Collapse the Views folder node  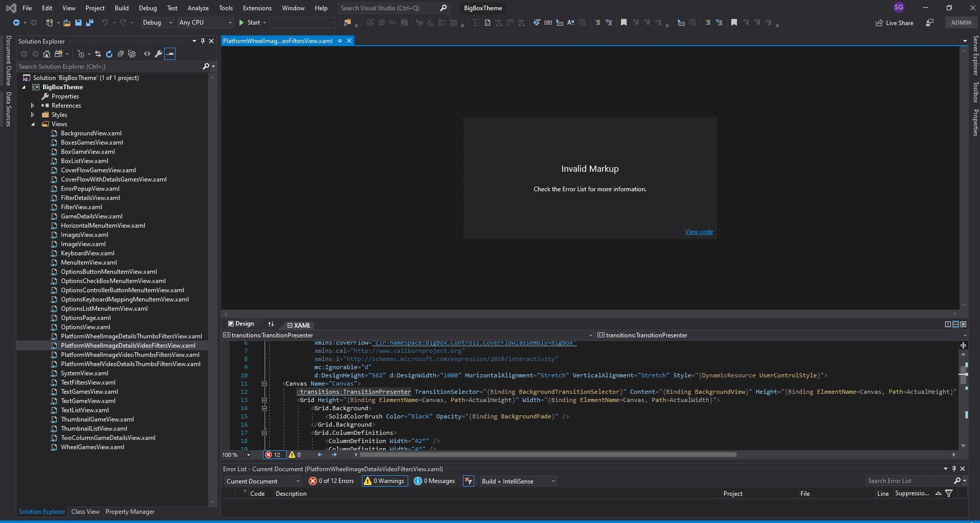(x=33, y=124)
